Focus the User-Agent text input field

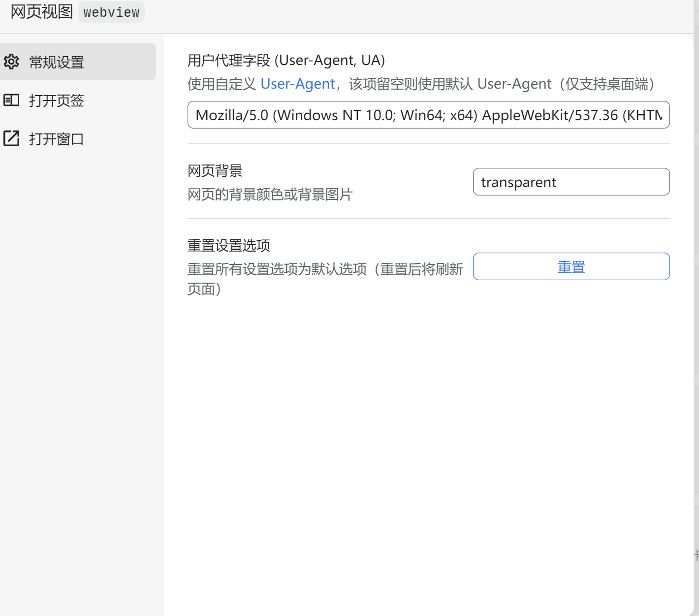point(428,115)
